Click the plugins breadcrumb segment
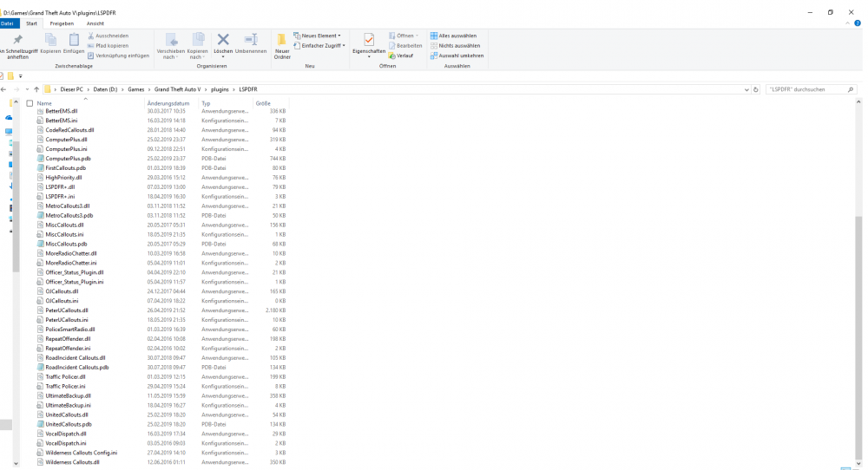 pyautogui.click(x=220, y=89)
